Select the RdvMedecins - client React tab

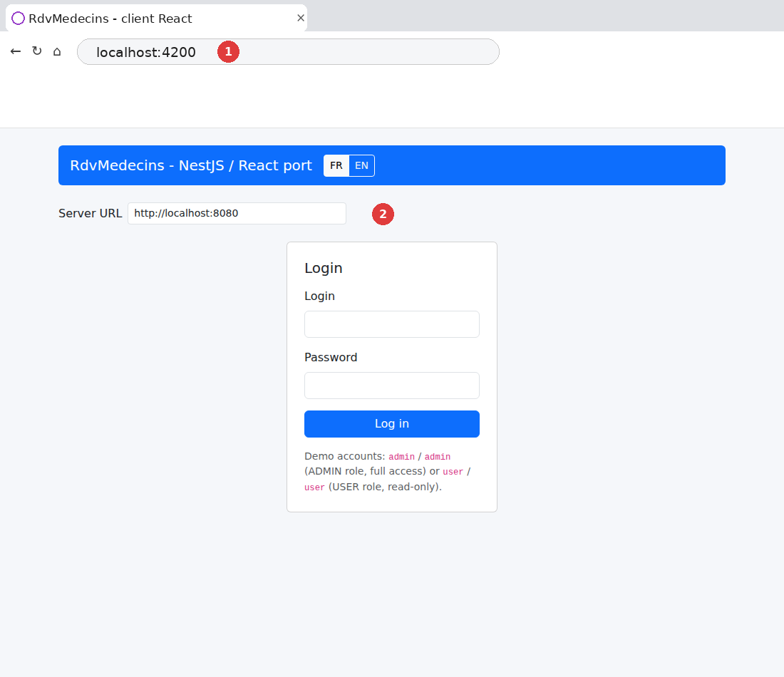[x=156, y=18]
